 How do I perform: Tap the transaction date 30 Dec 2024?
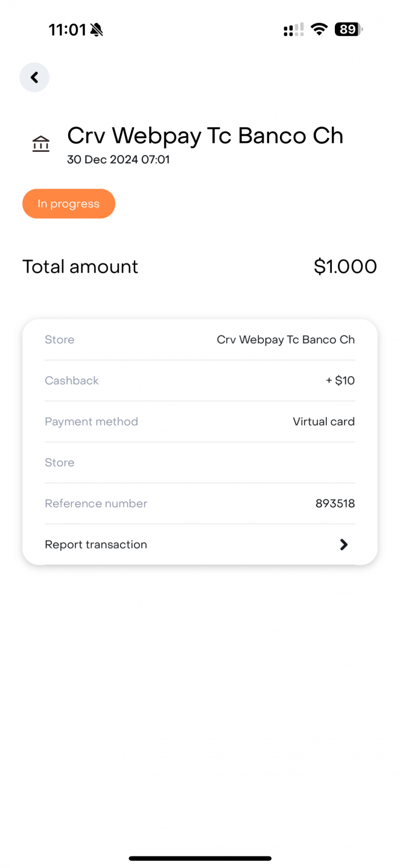[118, 160]
